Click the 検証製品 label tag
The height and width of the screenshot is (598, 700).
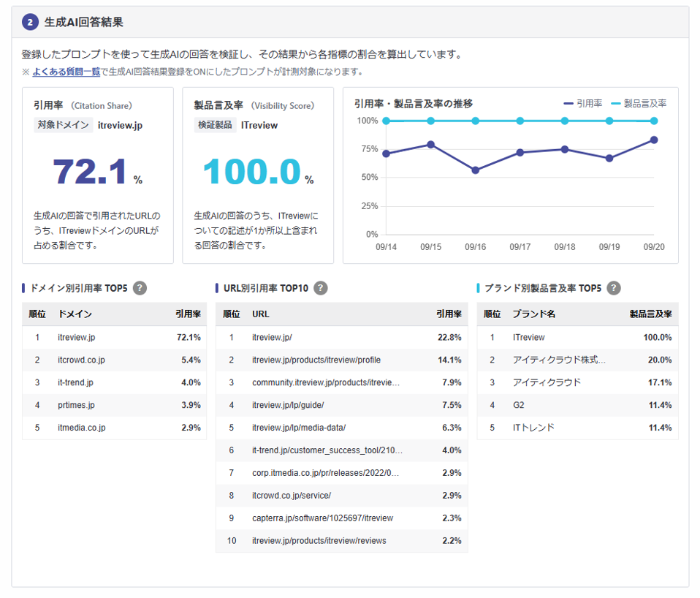click(215, 125)
